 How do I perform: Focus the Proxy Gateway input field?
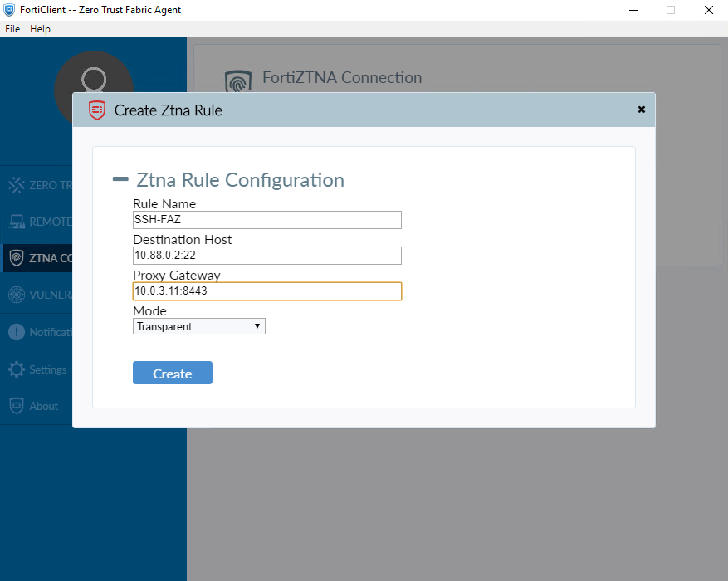267,291
